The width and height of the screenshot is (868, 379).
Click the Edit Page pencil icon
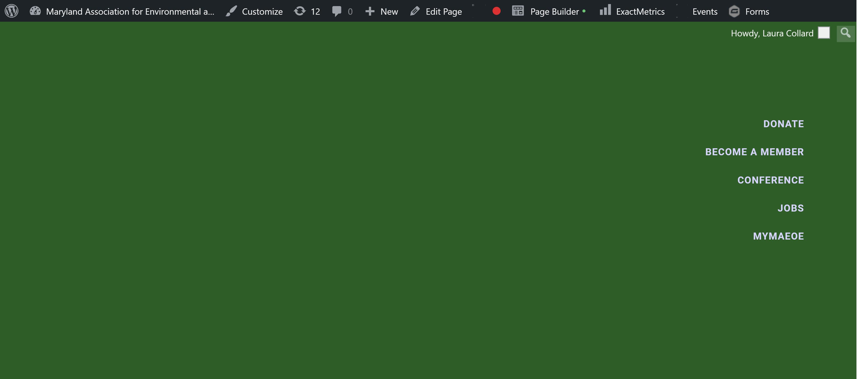point(415,11)
